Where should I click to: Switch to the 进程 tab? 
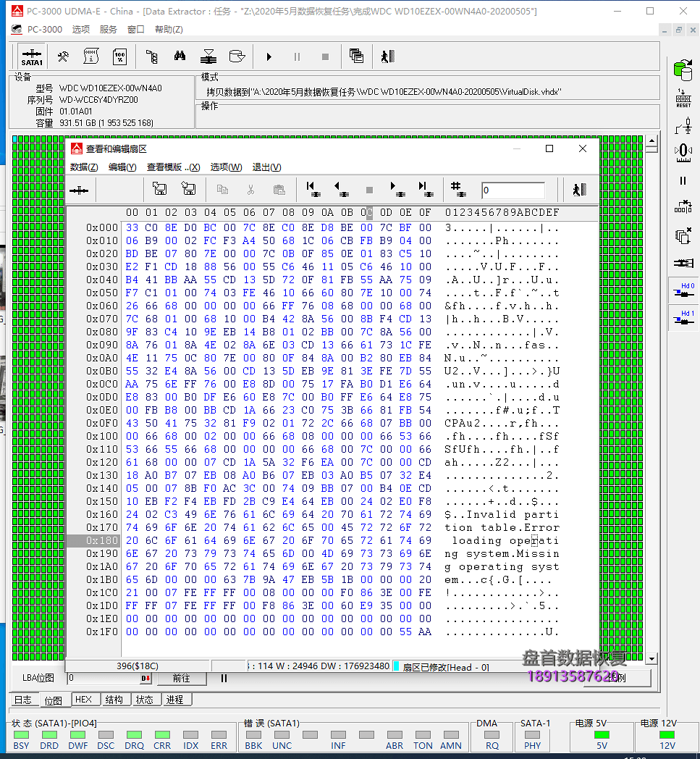pos(175,700)
